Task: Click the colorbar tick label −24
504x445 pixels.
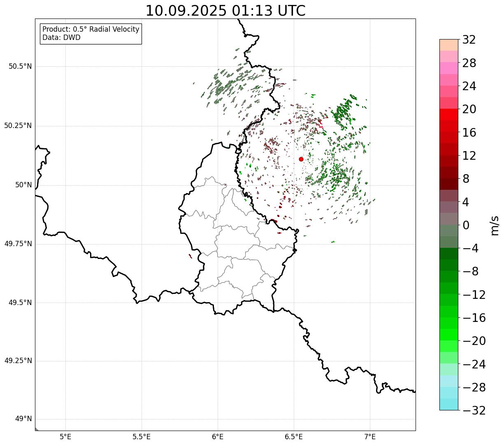Action: (474, 364)
